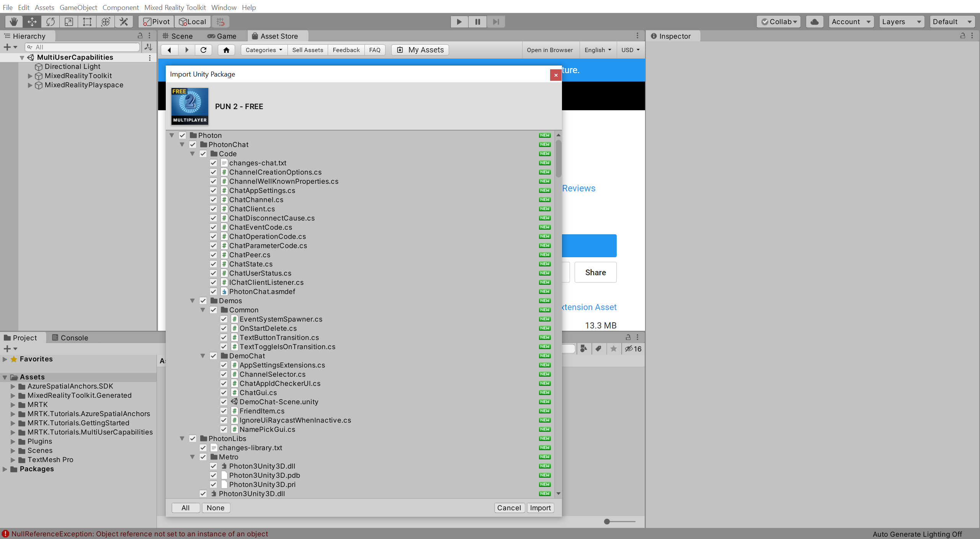Viewport: 980px width, 539px height.
Task: Click the Import button
Action: click(x=540, y=508)
